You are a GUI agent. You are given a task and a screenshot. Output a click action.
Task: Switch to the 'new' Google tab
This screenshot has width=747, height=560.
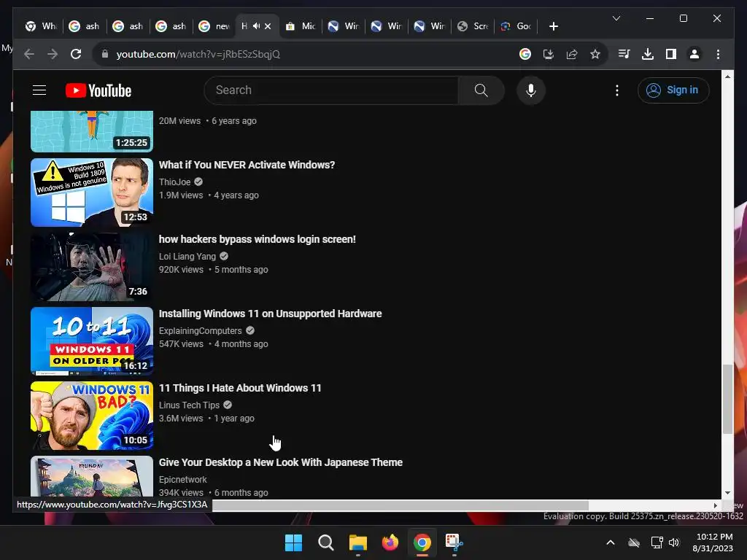pyautogui.click(x=214, y=26)
